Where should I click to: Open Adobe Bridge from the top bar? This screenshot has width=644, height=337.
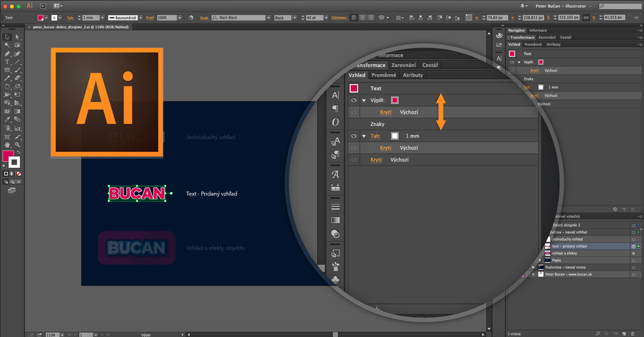pos(43,6)
